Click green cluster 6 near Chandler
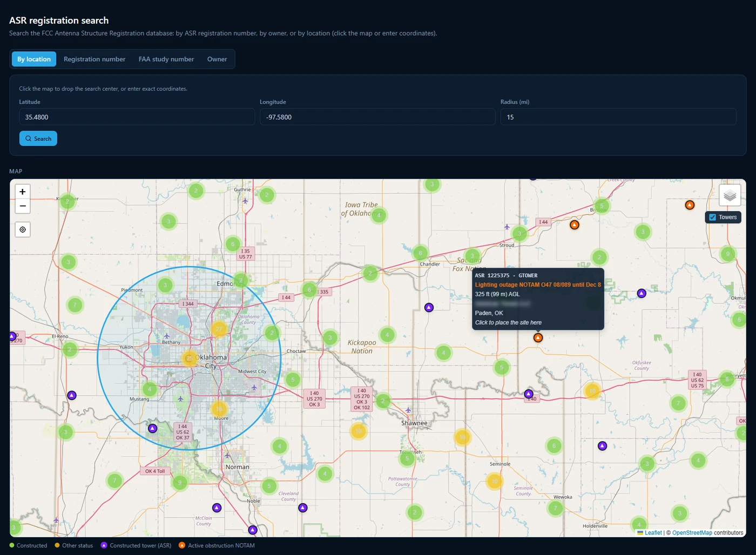This screenshot has height=555, width=756. point(420,253)
